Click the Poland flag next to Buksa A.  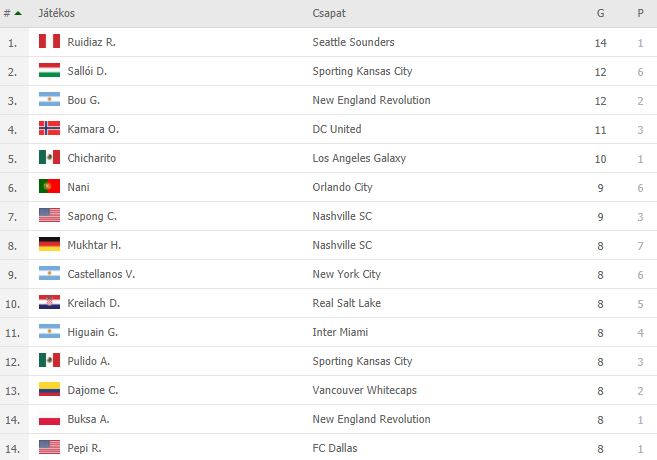pos(49,419)
